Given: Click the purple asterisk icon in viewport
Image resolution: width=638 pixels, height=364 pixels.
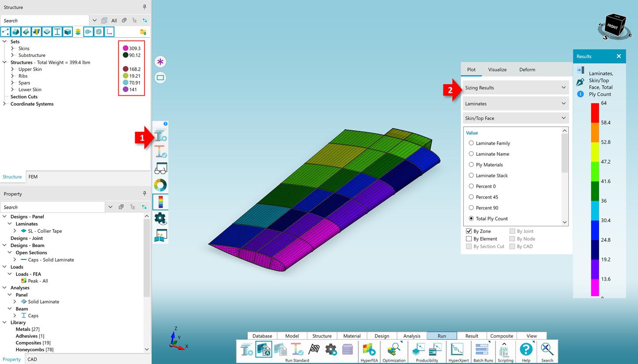Looking at the screenshot, I should pyautogui.click(x=160, y=62).
